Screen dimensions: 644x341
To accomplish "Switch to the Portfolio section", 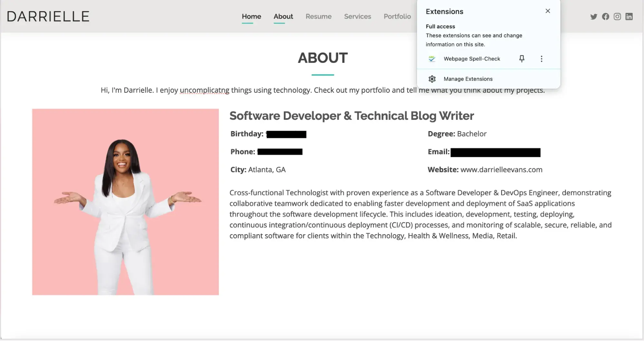I will (397, 16).
